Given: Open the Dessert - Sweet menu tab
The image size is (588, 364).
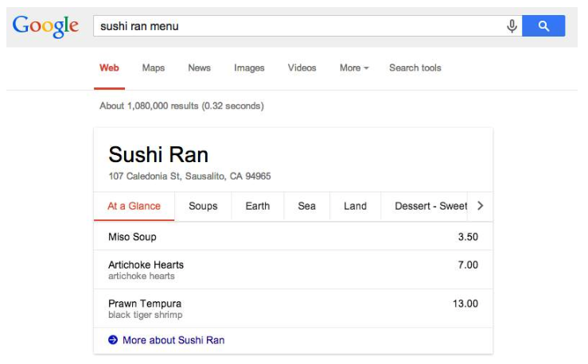Looking at the screenshot, I should (x=424, y=206).
